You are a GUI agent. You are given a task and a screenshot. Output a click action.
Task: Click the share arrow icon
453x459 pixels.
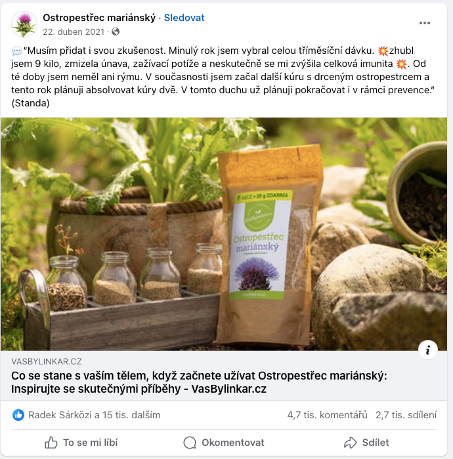click(x=350, y=443)
